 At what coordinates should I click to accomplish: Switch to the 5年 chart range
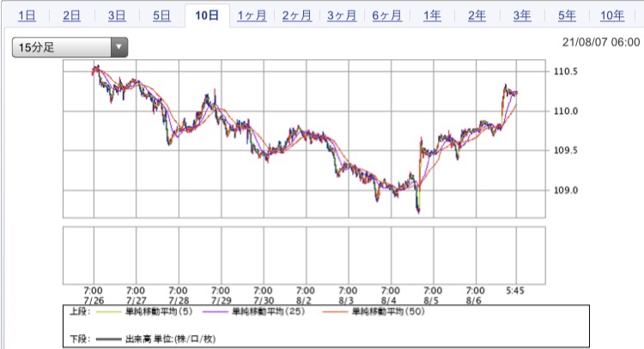point(567,16)
